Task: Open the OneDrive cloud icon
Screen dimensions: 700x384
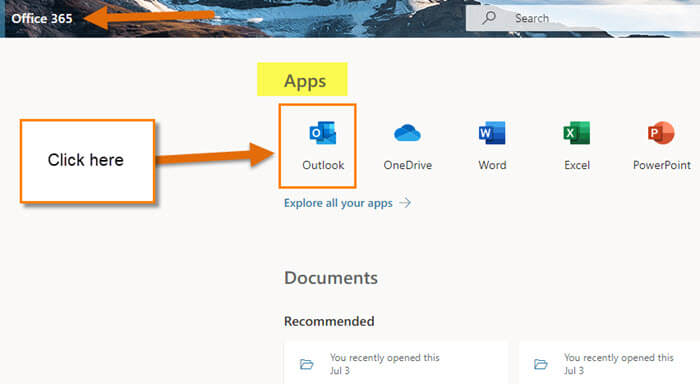Action: click(407, 133)
